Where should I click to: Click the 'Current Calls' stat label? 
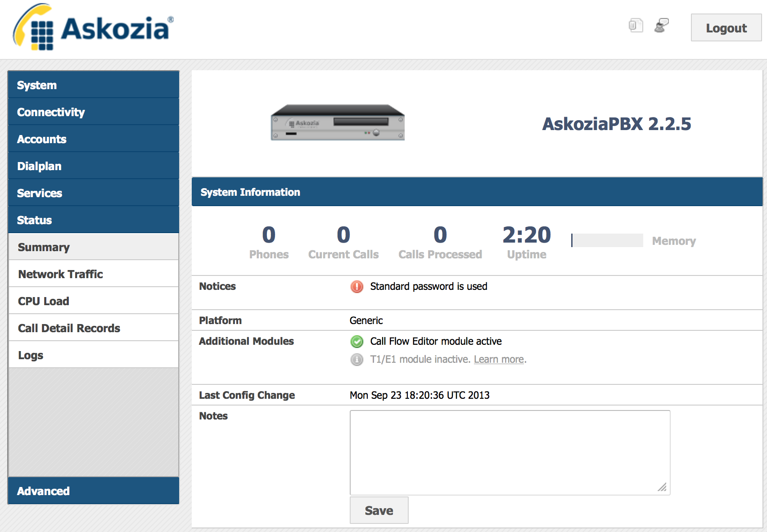coord(343,254)
